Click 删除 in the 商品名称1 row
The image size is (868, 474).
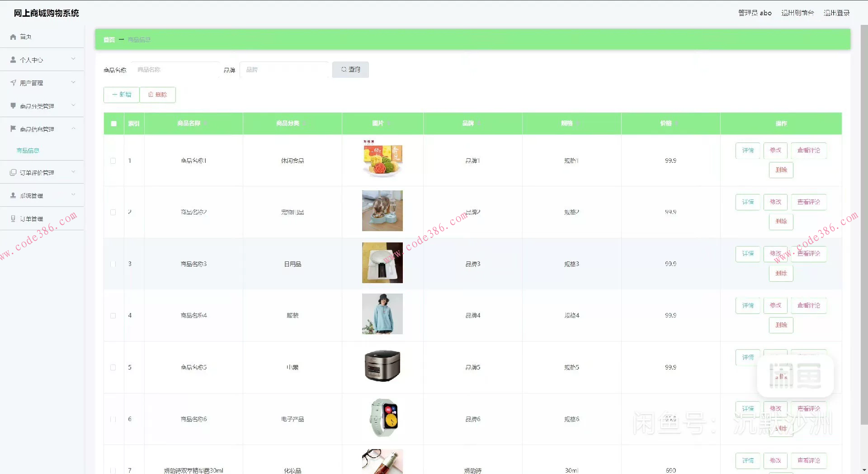[x=781, y=170]
